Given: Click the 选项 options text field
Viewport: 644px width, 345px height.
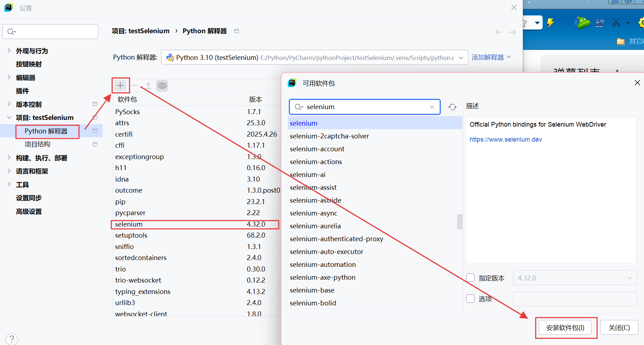Looking at the screenshot, I should click(575, 299).
